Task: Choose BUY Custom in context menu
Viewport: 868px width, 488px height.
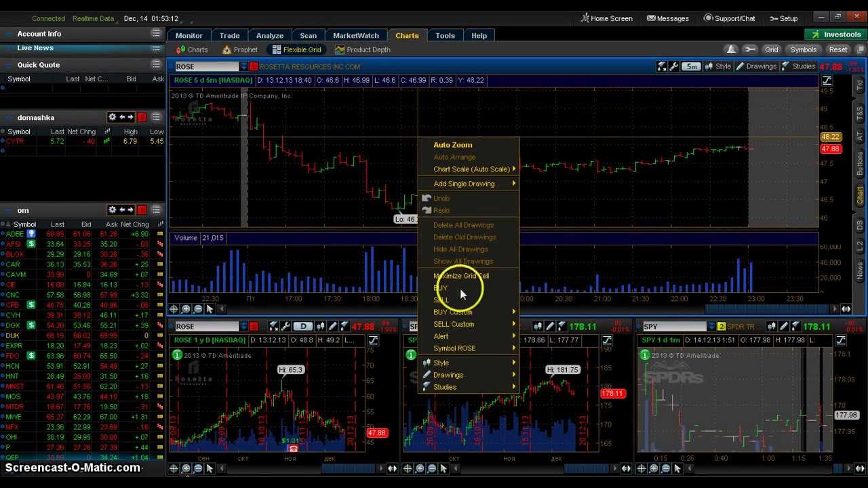Action: pyautogui.click(x=469, y=312)
